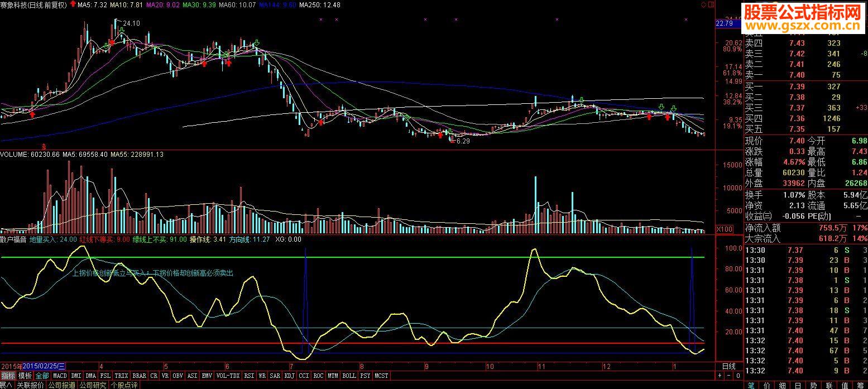
Task: Click the X100 volume scale label
Action: [x=725, y=229]
